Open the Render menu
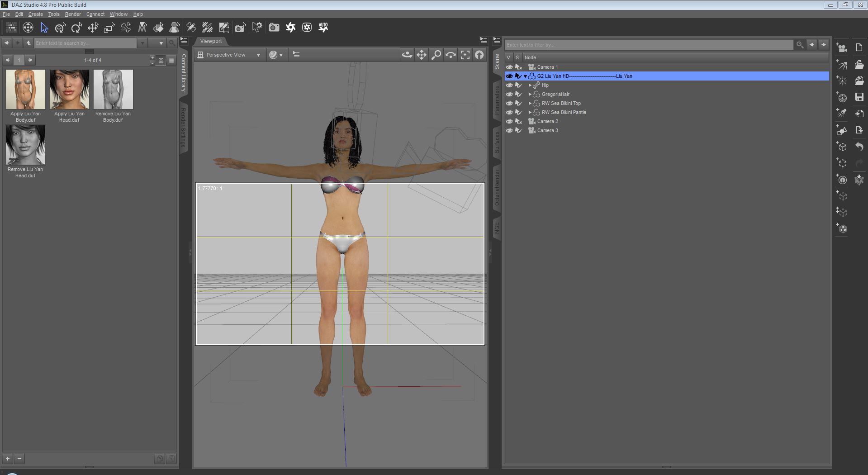 pos(72,14)
